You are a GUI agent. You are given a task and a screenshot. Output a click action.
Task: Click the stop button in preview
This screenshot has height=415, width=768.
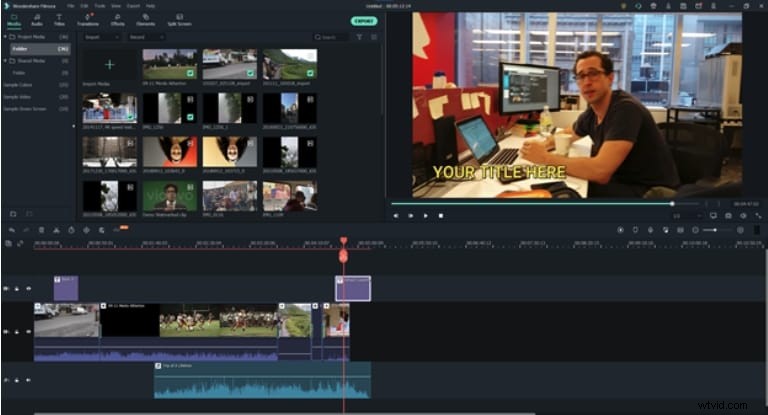(x=441, y=215)
